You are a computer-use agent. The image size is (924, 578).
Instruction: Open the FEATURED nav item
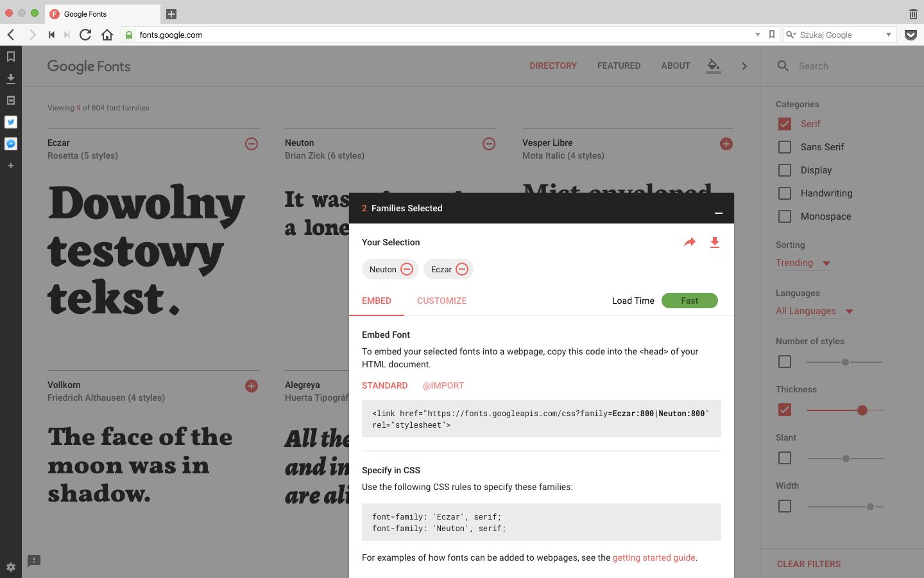[619, 66]
